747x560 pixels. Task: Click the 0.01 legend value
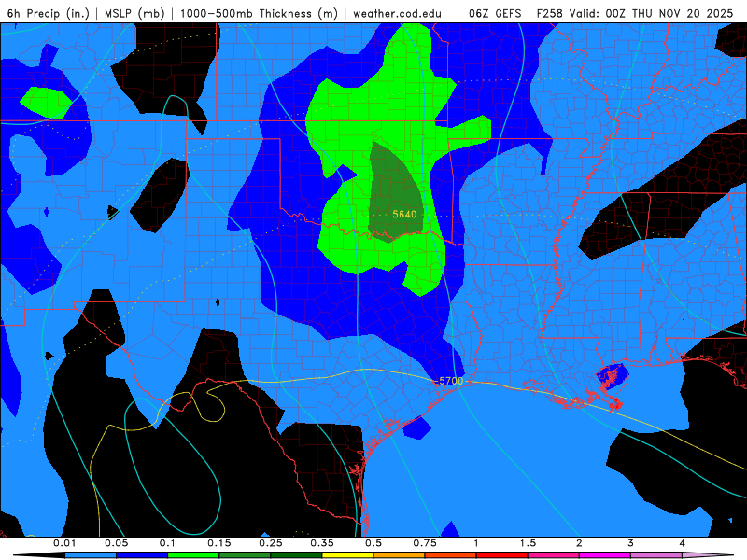64,543
